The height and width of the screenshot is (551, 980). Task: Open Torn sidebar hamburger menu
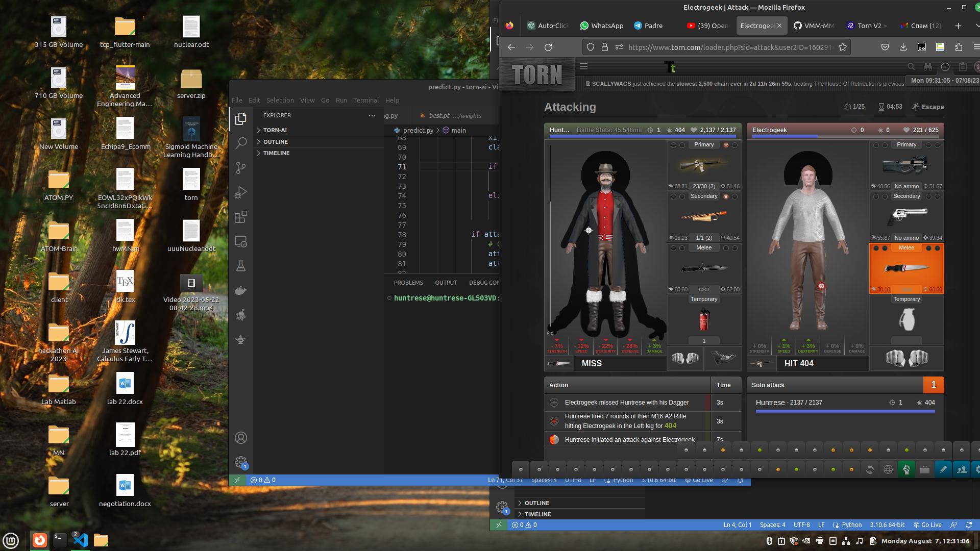pos(584,66)
